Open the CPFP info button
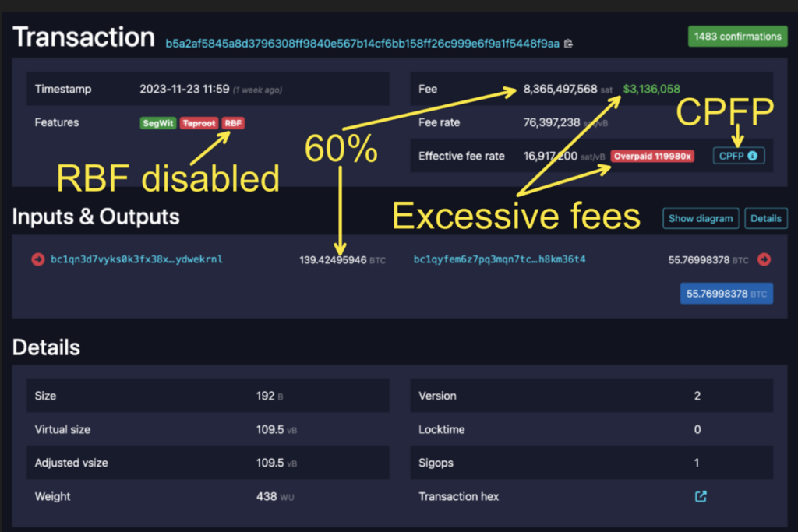The width and height of the screenshot is (798, 532). point(738,156)
